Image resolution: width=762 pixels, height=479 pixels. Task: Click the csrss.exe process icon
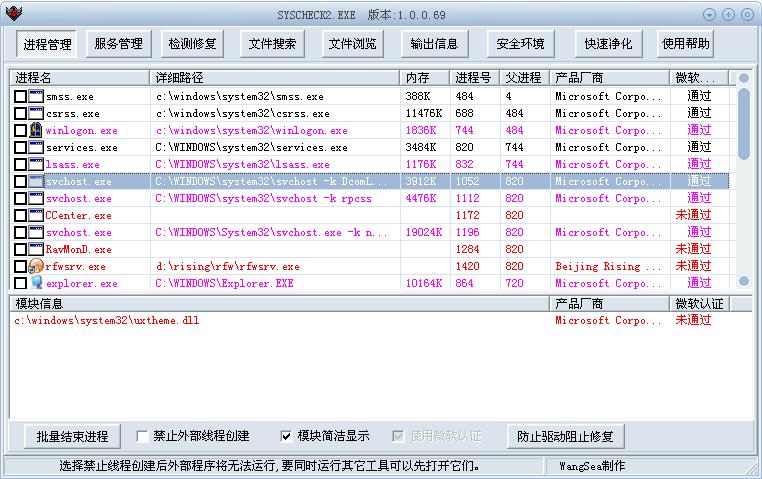36,113
